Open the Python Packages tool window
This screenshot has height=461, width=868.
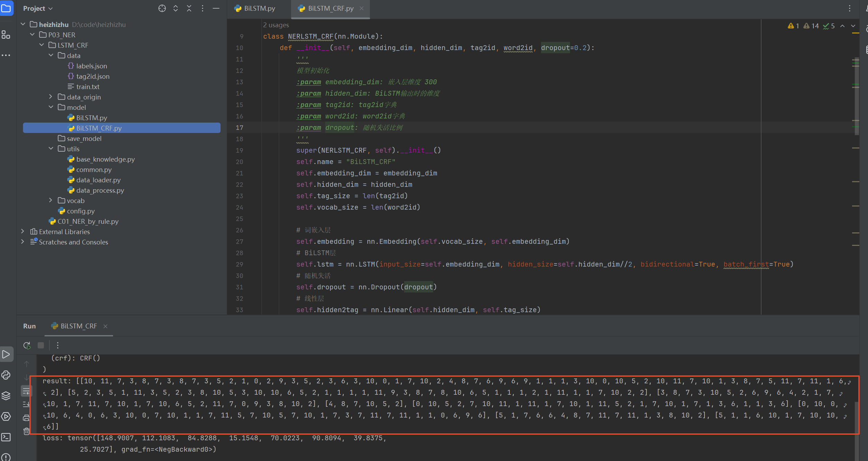coord(6,395)
